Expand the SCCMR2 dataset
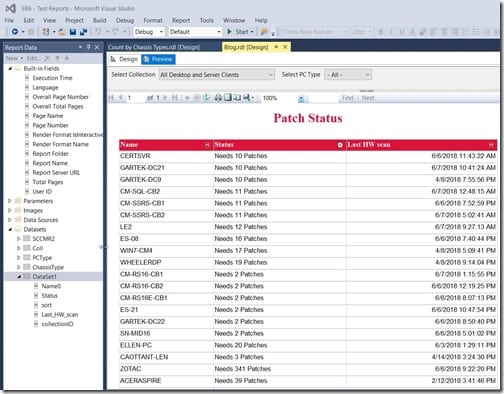The width and height of the screenshot is (504, 394). (19, 239)
